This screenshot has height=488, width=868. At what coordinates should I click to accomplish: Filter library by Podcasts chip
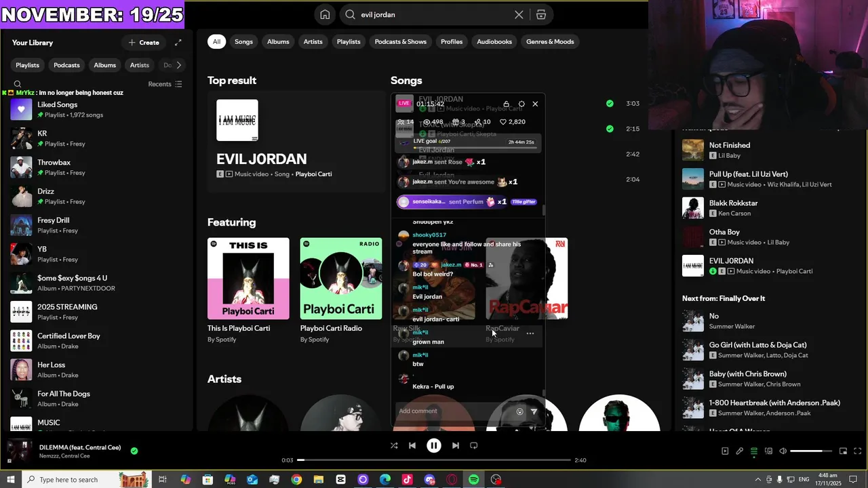point(66,65)
